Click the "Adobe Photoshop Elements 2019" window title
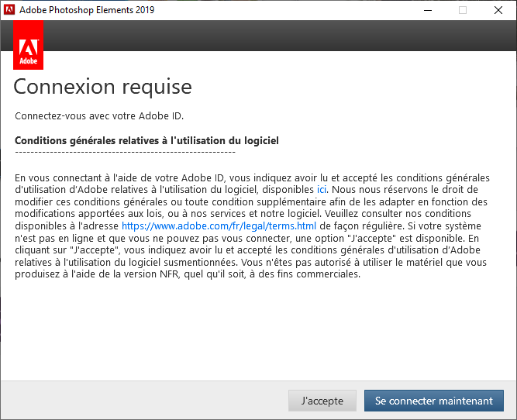 click(87, 10)
